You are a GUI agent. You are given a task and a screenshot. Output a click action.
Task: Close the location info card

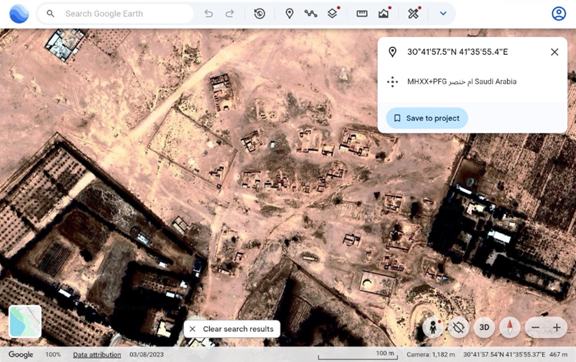pos(554,52)
